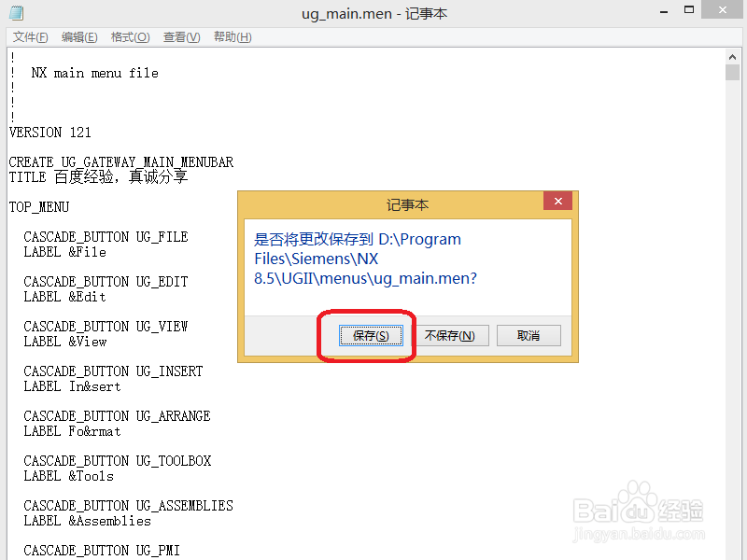Open the 格式(O) menu
This screenshot has height=560, width=747.
130,37
